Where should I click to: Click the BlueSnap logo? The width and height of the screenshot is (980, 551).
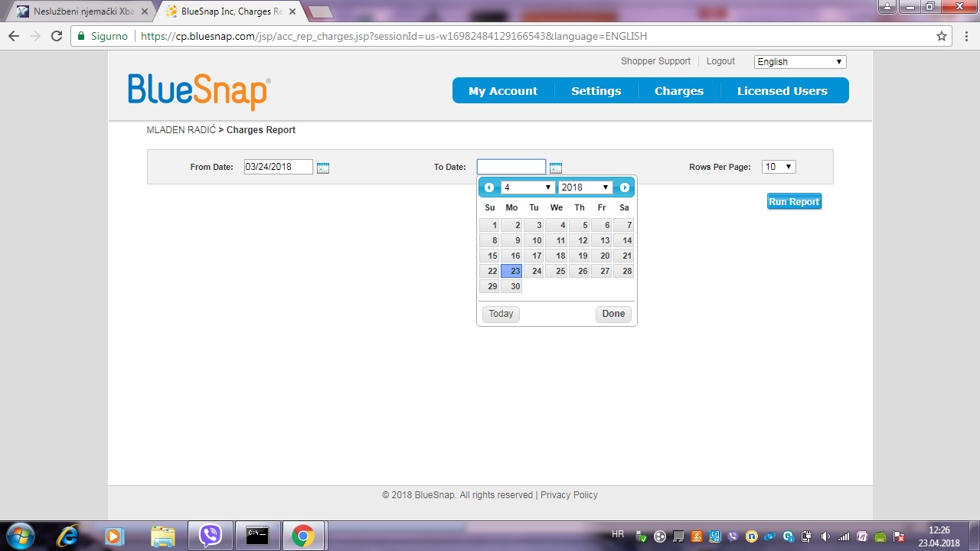pos(199,92)
